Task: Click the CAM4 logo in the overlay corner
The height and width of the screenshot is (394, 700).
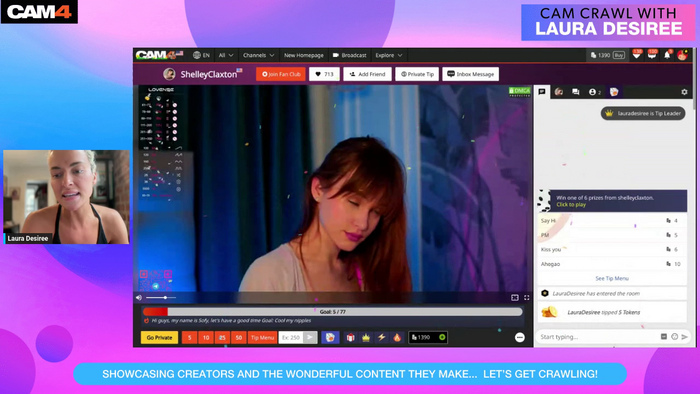Action: 39,12
